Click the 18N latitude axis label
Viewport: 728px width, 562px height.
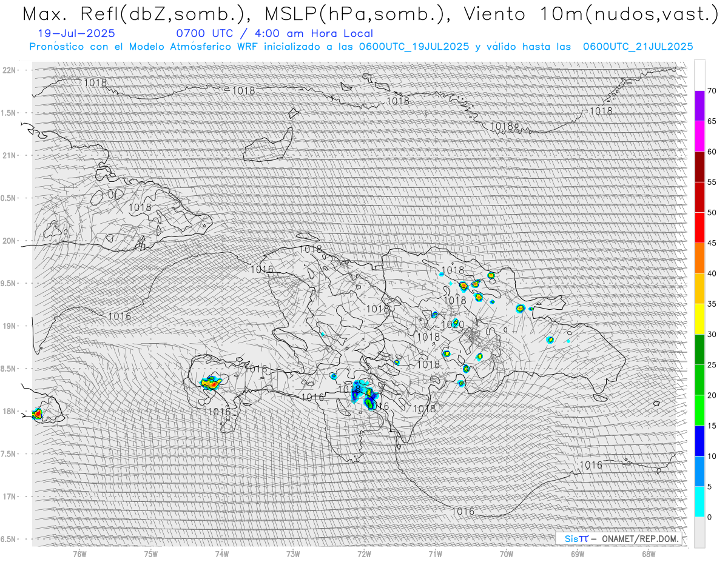[9, 412]
